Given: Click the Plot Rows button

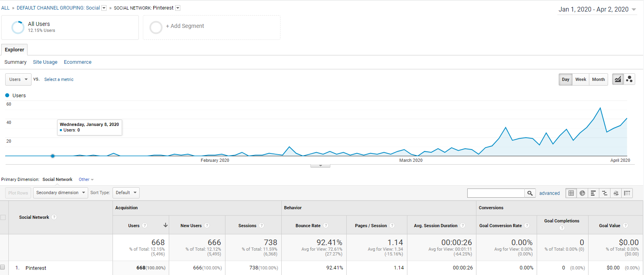Looking at the screenshot, I should pyautogui.click(x=18, y=193).
